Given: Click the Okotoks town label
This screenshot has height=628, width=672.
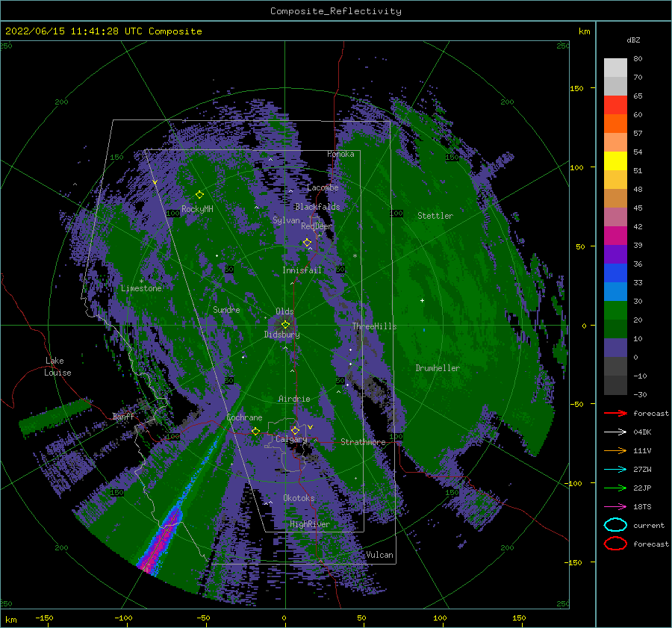Looking at the screenshot, I should pyautogui.click(x=299, y=498).
